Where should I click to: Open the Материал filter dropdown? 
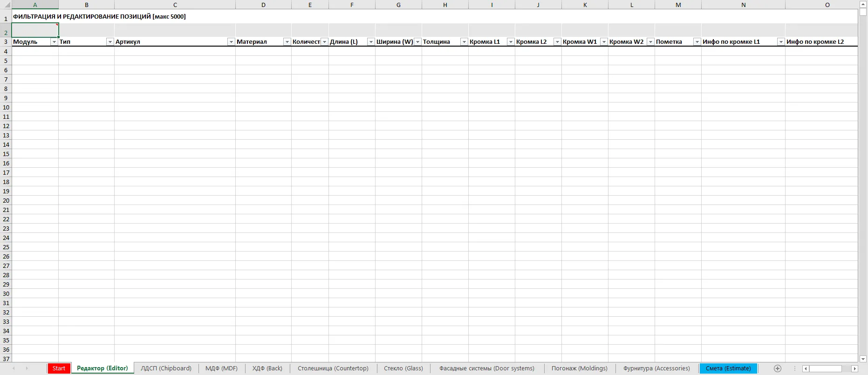tap(287, 42)
